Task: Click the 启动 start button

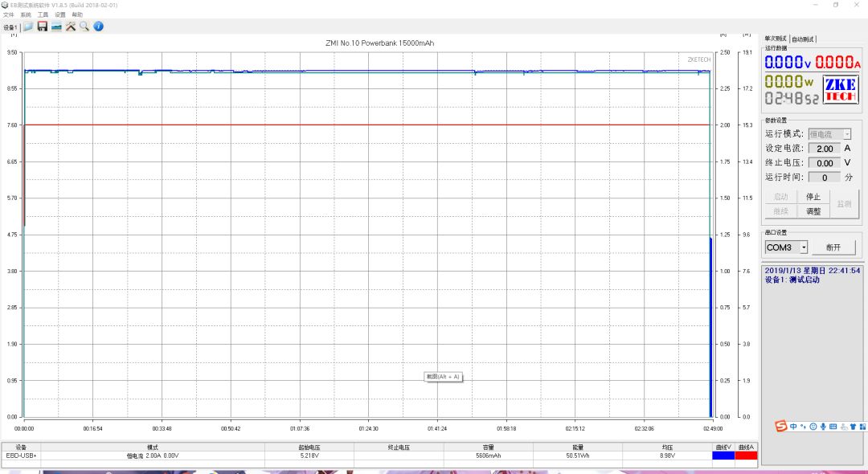Action: point(780,197)
